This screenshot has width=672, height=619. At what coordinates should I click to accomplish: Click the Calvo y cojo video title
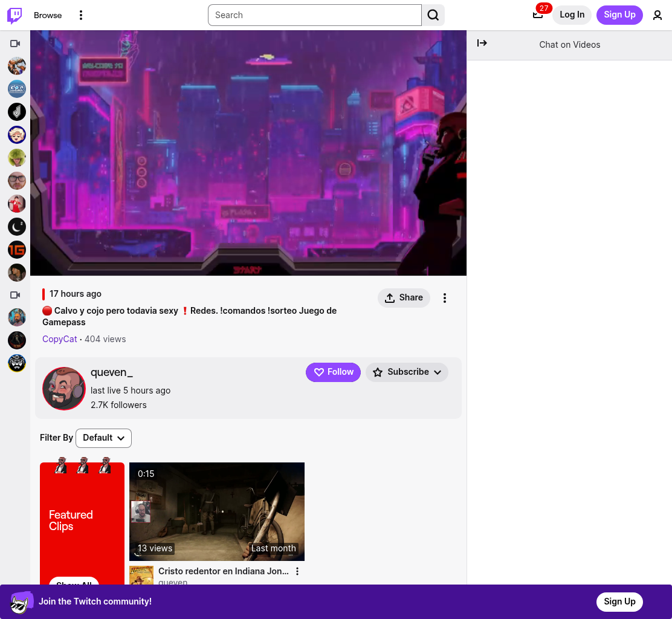pos(189,316)
